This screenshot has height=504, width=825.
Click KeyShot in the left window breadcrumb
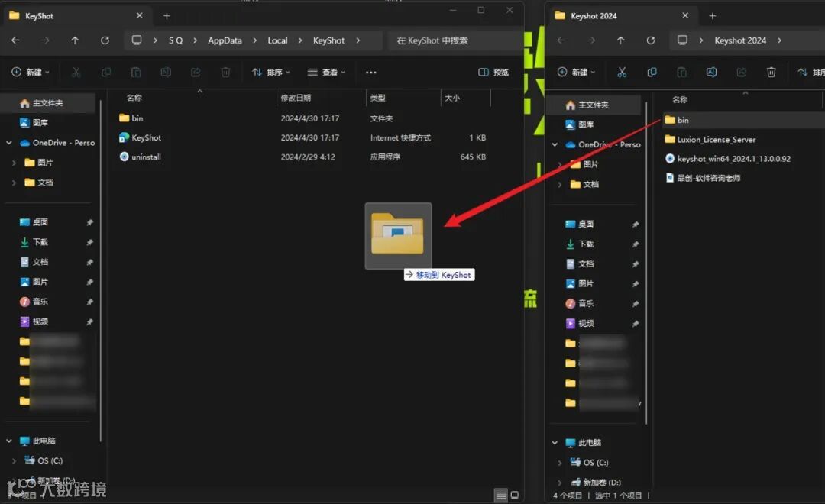328,40
